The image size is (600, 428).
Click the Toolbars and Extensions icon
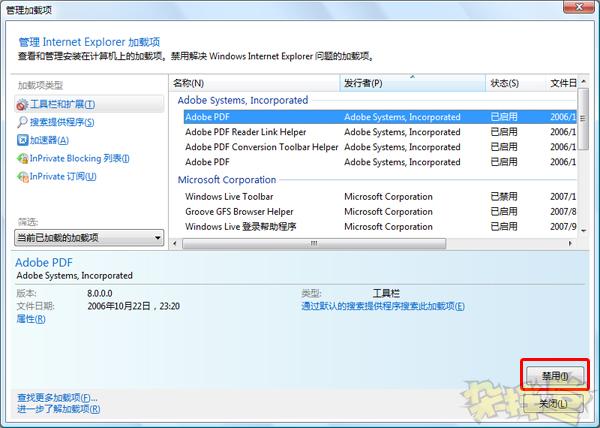click(22, 104)
